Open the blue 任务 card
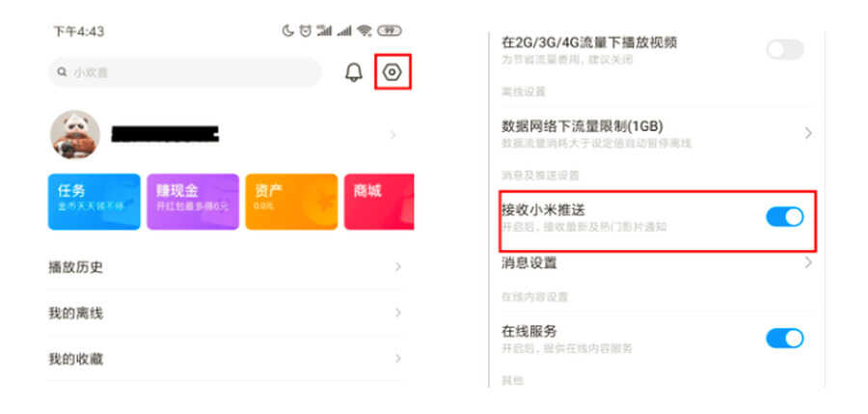 pyautogui.click(x=95, y=202)
